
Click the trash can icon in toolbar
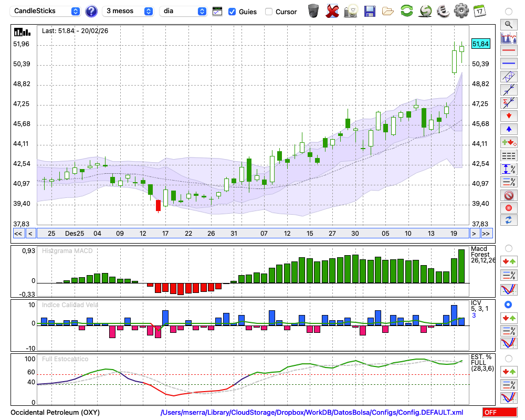click(313, 10)
